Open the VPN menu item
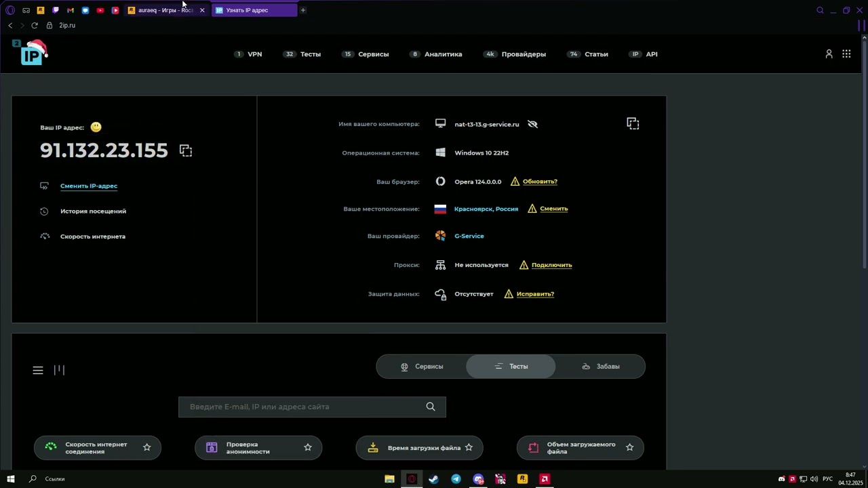The image size is (868, 488). pyautogui.click(x=248, y=54)
